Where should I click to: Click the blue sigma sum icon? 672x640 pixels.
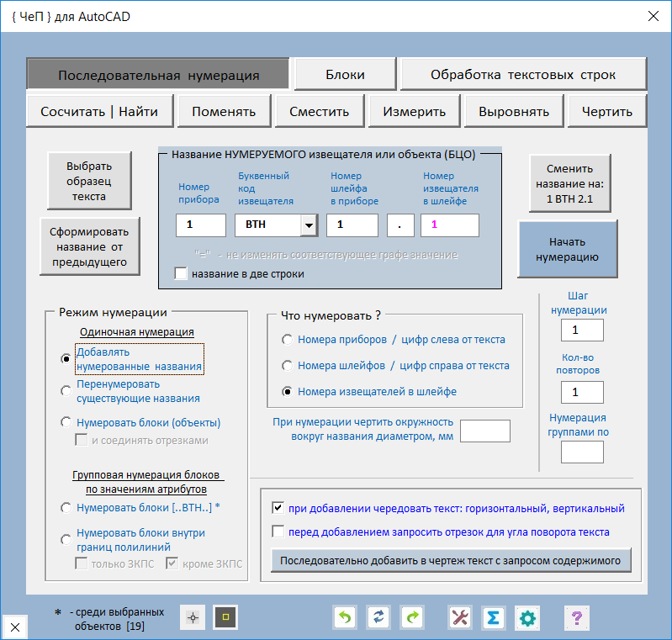pos(494,618)
